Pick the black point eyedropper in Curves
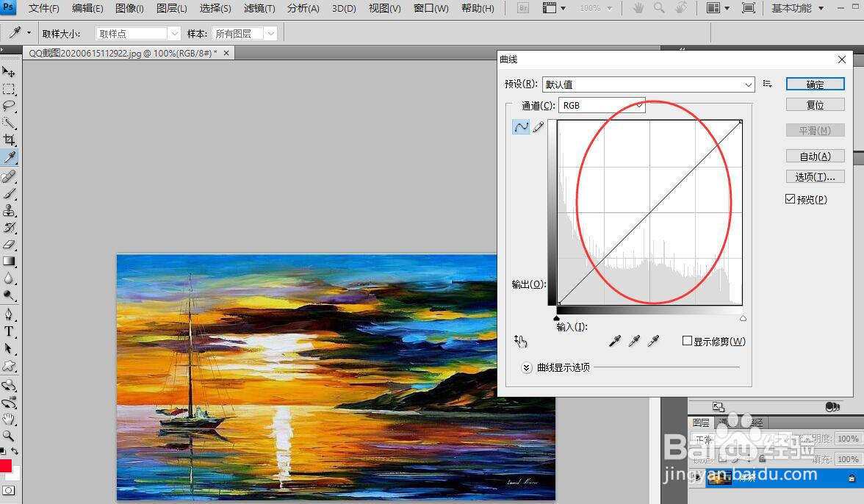The height and width of the screenshot is (504, 864). tap(615, 341)
